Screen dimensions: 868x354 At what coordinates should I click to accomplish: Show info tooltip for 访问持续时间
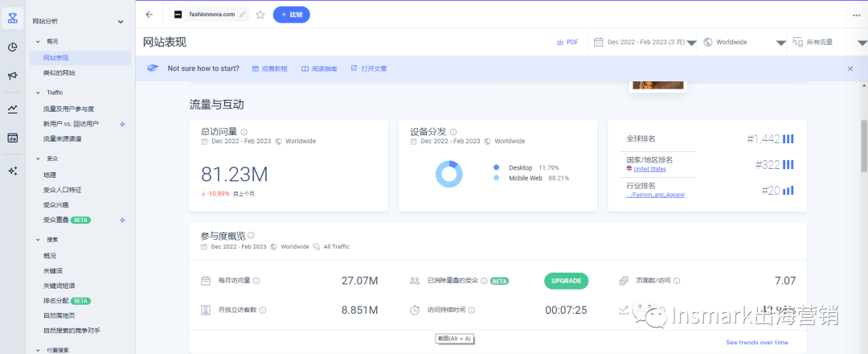pos(472,311)
